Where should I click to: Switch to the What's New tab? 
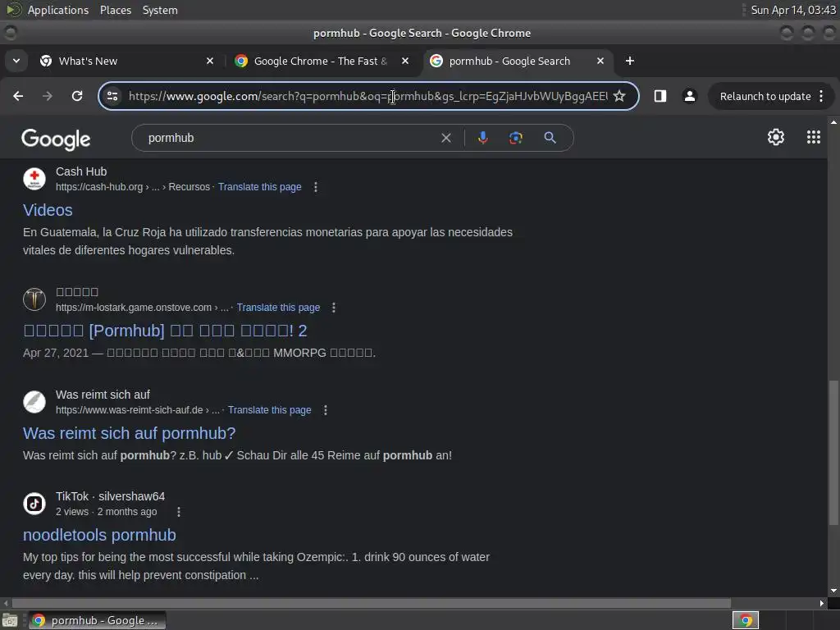click(x=127, y=61)
